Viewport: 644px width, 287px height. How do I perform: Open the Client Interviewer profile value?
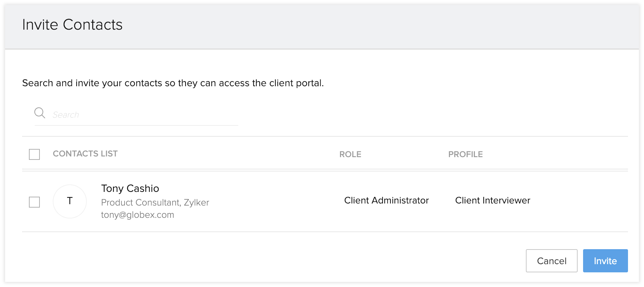click(493, 200)
